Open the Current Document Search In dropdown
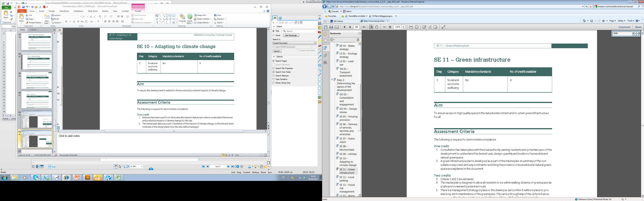 coord(294,43)
